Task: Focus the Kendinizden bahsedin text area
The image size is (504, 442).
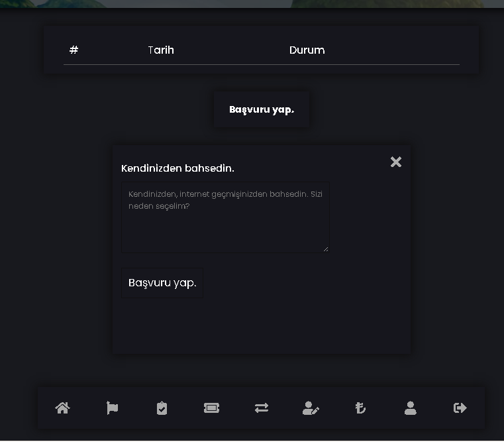Action: coord(225,217)
